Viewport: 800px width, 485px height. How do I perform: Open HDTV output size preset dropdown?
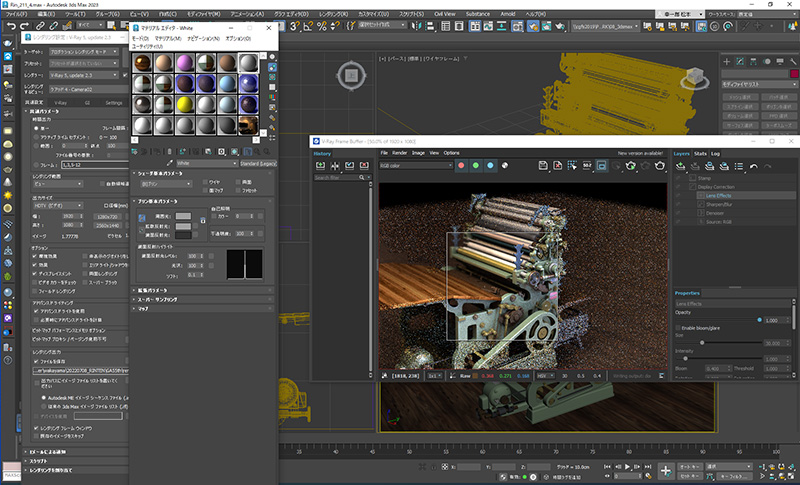[58, 206]
